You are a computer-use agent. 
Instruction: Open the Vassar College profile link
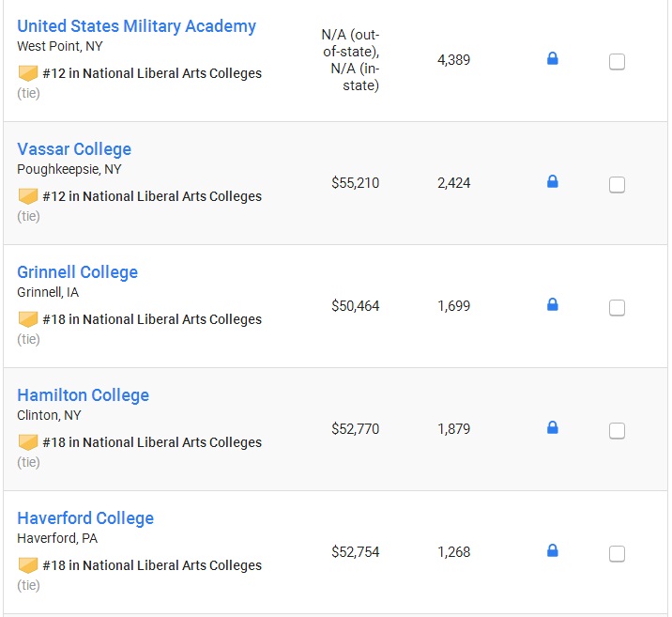point(74,149)
